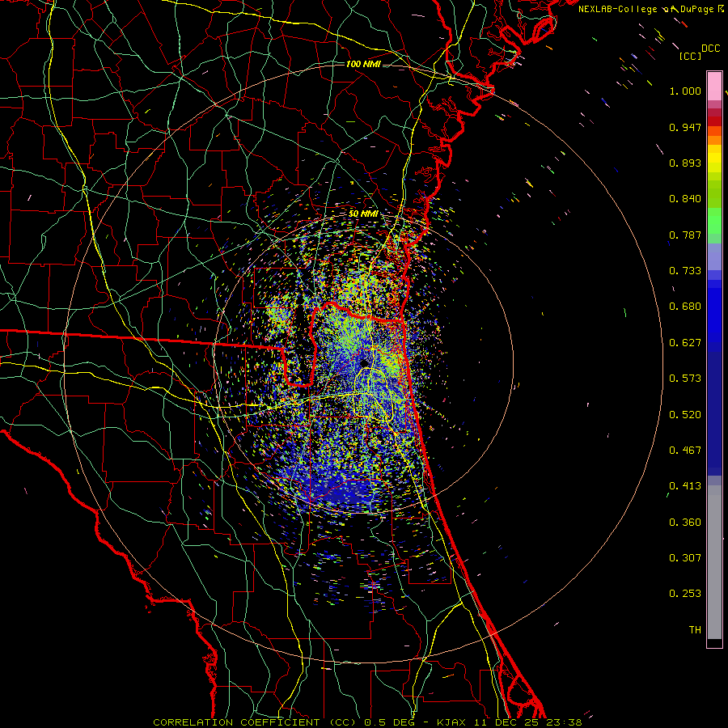Click the 0.627 scale value
The width and height of the screenshot is (728, 728).
point(685,343)
